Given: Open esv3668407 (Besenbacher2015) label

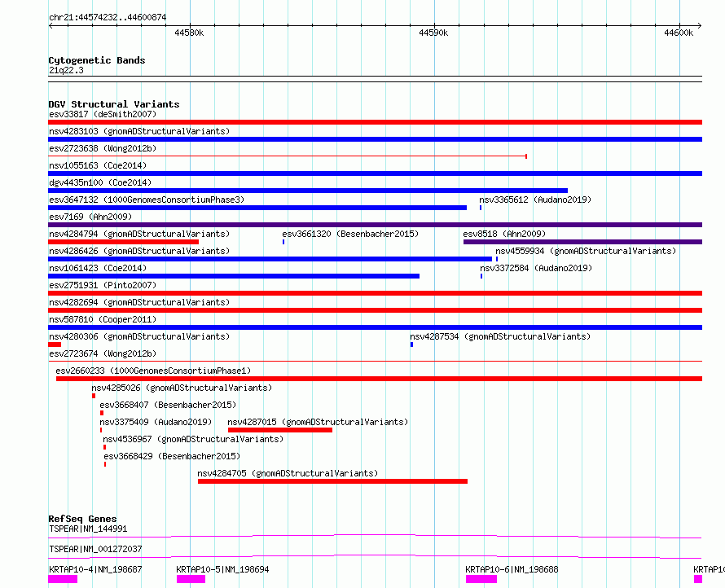Looking at the screenshot, I should [x=168, y=405].
